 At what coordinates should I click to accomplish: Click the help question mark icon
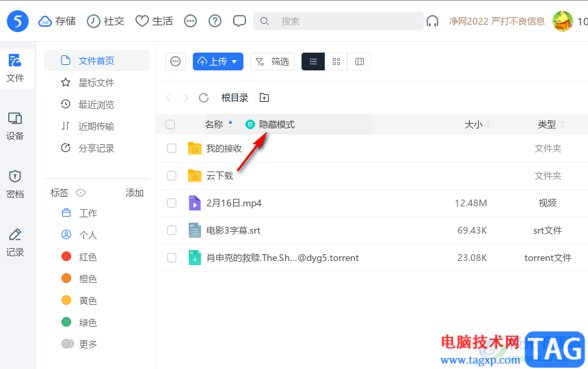215,21
